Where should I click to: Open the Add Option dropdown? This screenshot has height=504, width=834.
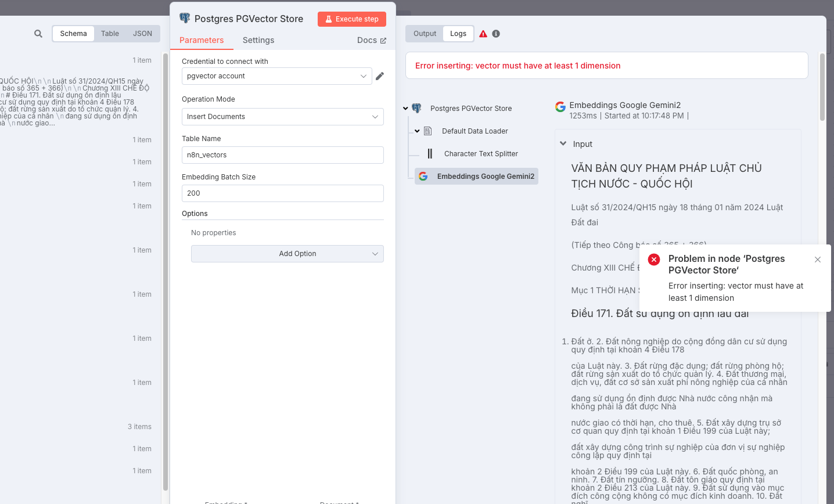pyautogui.click(x=287, y=254)
